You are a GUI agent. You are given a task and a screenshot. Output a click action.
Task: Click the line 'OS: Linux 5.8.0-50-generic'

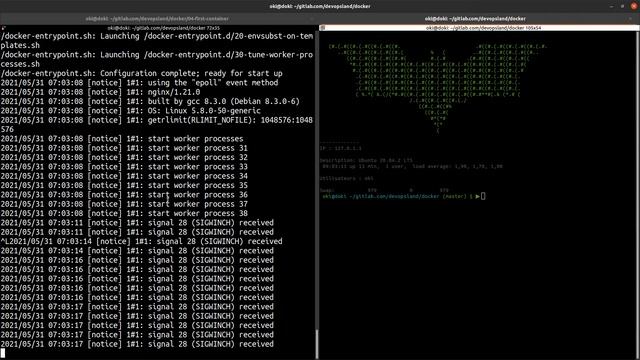(130, 111)
